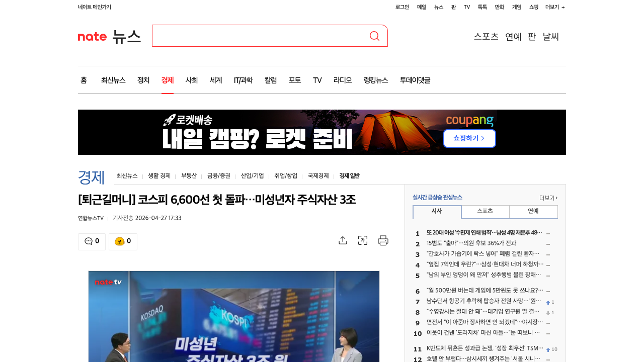The image size is (644, 362).
Task: Click the search magnifier icon
Action: click(374, 36)
